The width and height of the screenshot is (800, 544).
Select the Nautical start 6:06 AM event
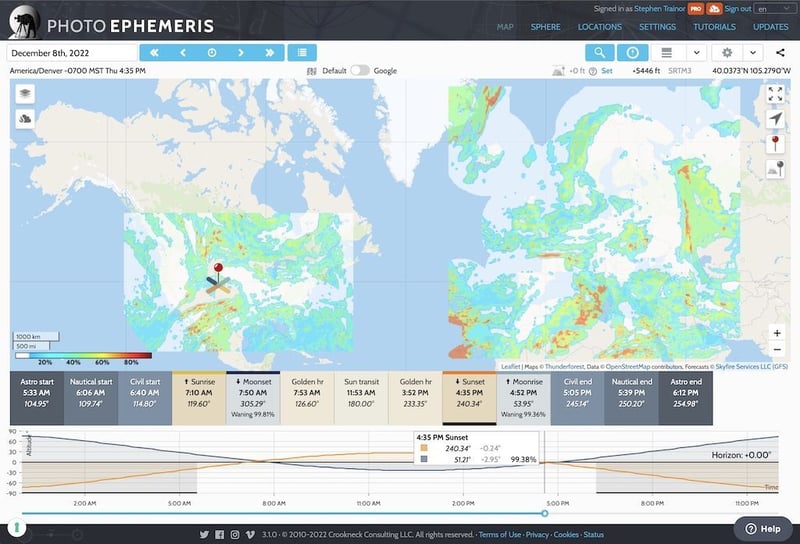tap(91, 398)
